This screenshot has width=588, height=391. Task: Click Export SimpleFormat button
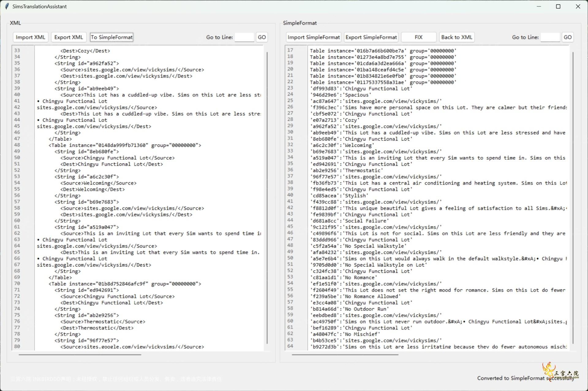371,37
